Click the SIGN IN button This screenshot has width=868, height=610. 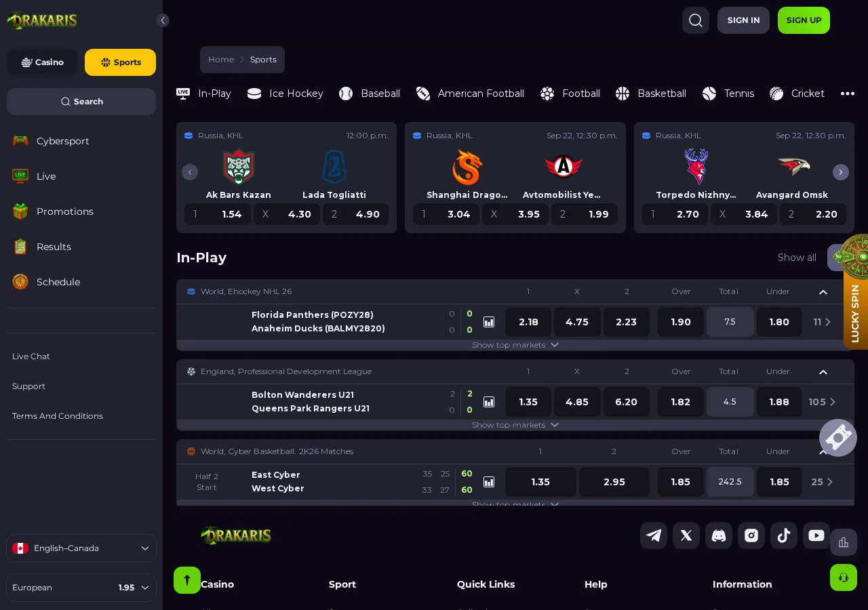click(743, 20)
